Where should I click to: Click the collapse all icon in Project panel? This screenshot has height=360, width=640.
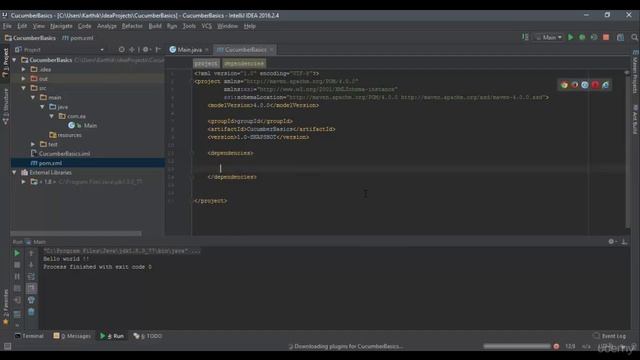132,49
